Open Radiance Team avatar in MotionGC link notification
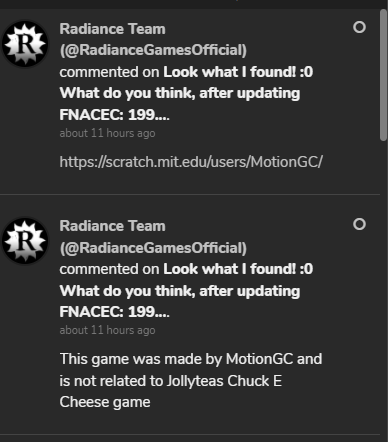Screen dimensions: 388x442 coord(25,44)
